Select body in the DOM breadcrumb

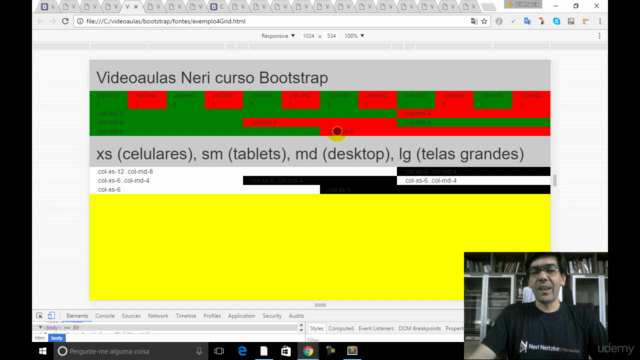[57, 338]
